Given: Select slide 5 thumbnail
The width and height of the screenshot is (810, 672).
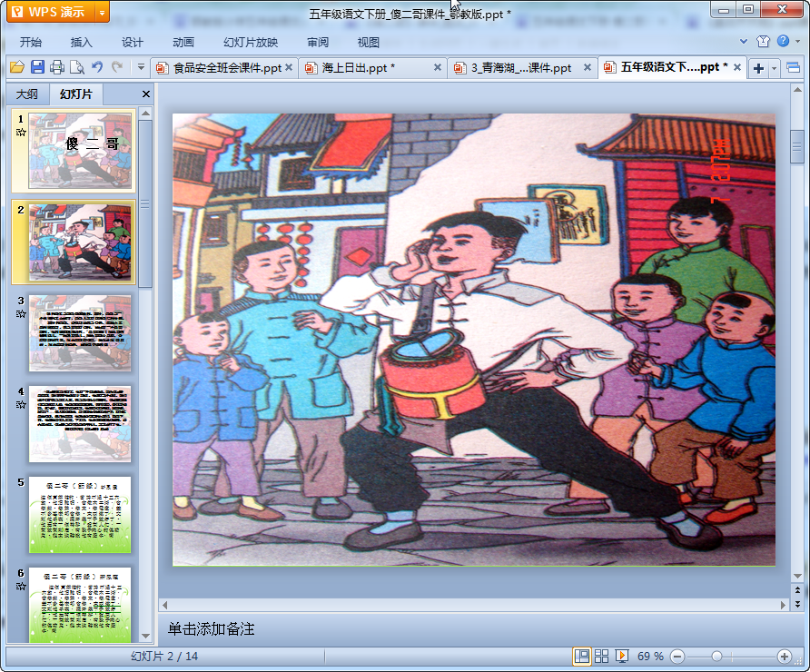Looking at the screenshot, I should [x=80, y=515].
